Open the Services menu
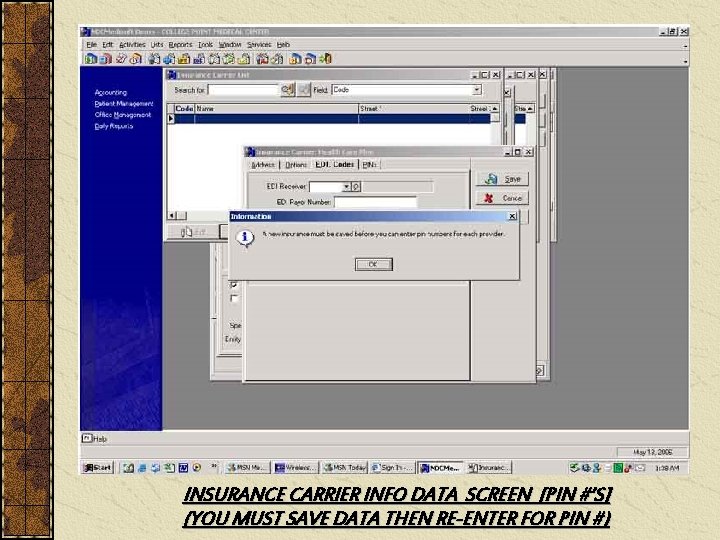 pyautogui.click(x=259, y=45)
